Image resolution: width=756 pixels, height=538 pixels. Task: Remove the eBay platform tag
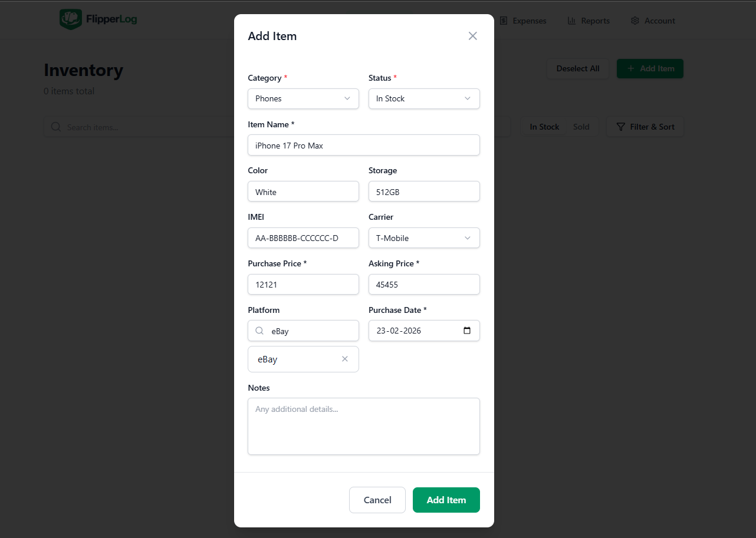pyautogui.click(x=345, y=359)
